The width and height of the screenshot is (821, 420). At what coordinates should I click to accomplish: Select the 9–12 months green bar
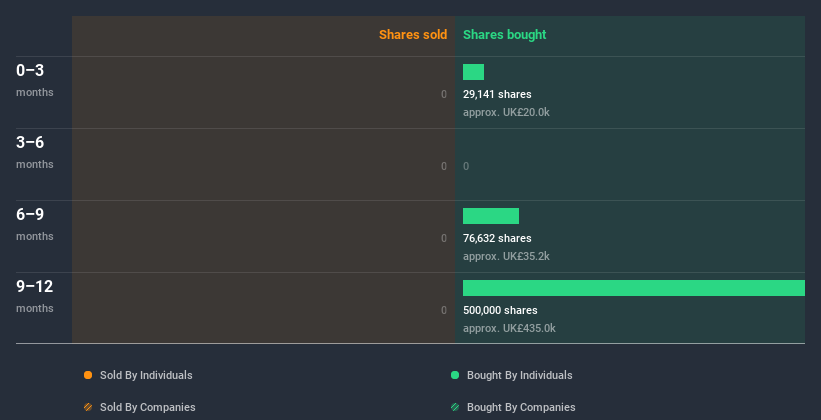634,288
